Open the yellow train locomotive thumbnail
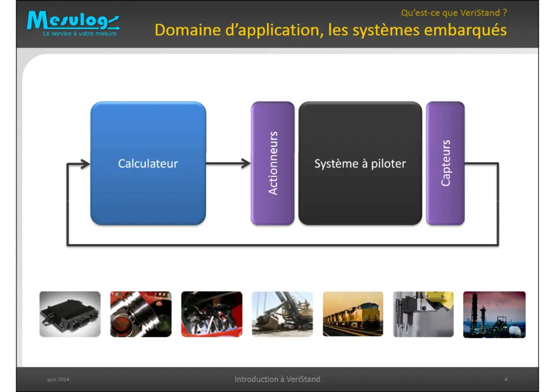555x392 pixels. coord(353,314)
